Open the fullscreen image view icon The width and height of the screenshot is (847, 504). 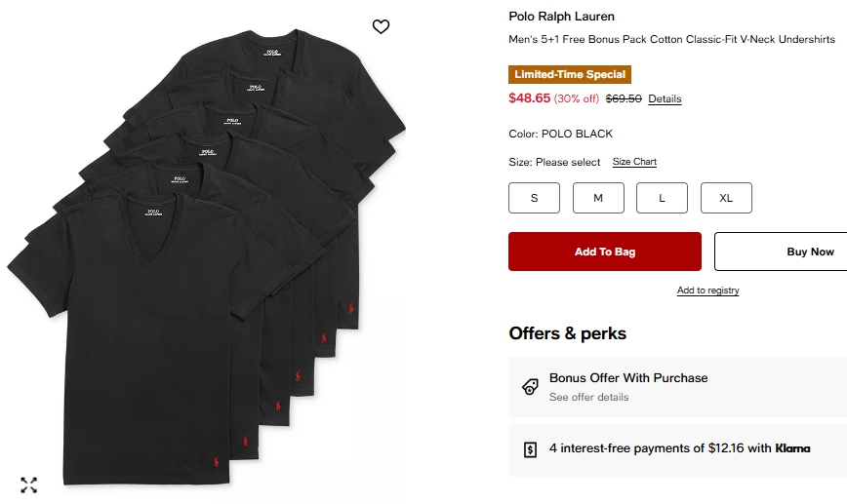[x=29, y=485]
